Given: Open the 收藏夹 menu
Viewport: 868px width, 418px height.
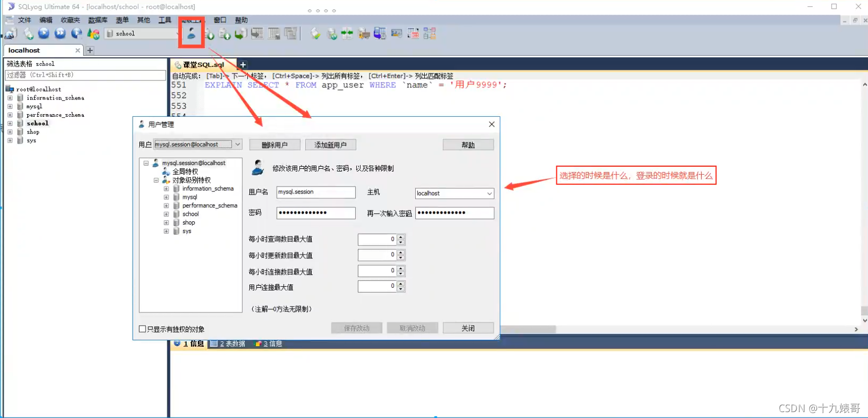Looking at the screenshot, I should (70, 20).
